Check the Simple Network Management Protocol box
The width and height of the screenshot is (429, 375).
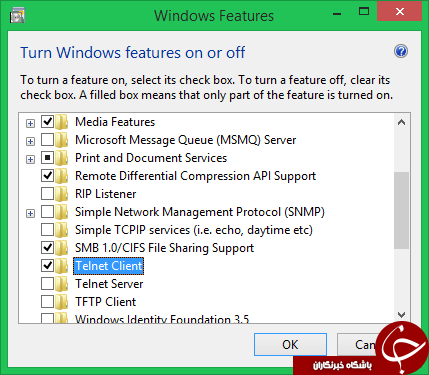[47, 212]
